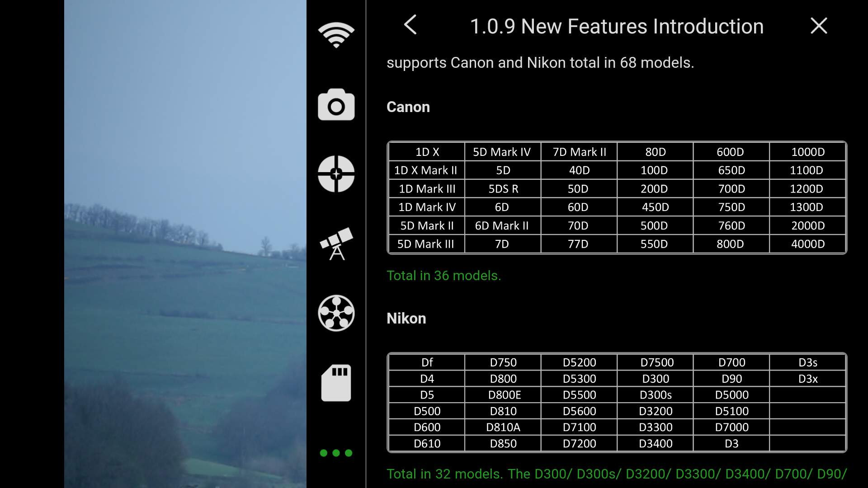Select the '7D Mark II' table cell
The width and height of the screenshot is (868, 488).
pyautogui.click(x=579, y=152)
